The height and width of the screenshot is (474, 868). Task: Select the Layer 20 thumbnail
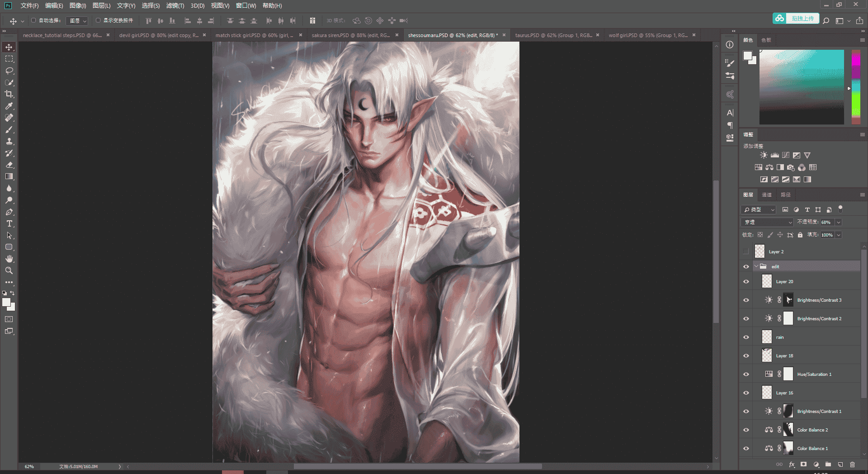(x=767, y=281)
